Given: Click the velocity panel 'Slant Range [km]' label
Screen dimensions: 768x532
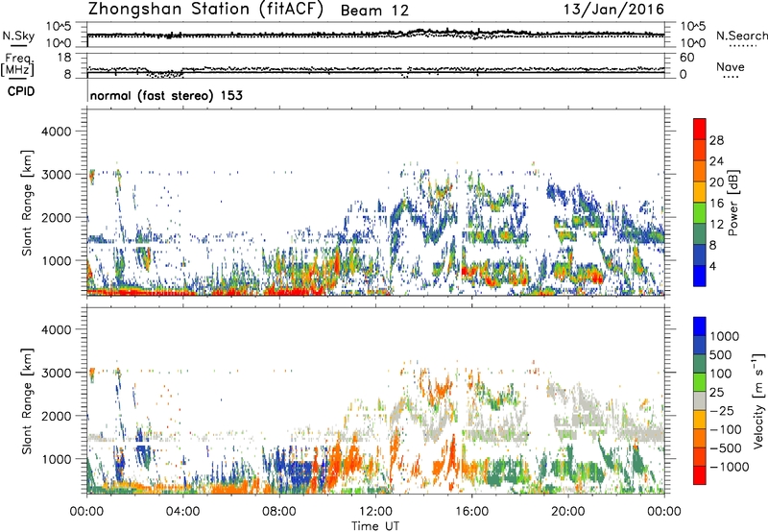Looking at the screenshot, I should click(x=27, y=400).
